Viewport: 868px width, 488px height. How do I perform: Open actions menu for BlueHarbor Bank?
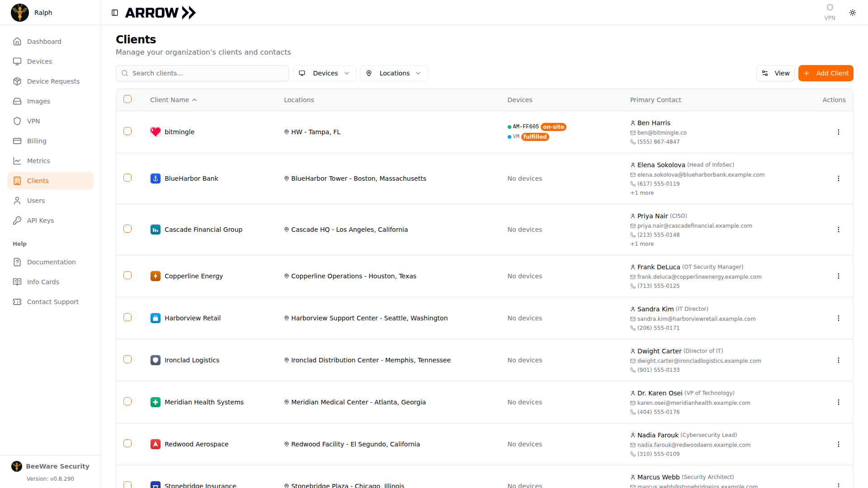[839, 178]
